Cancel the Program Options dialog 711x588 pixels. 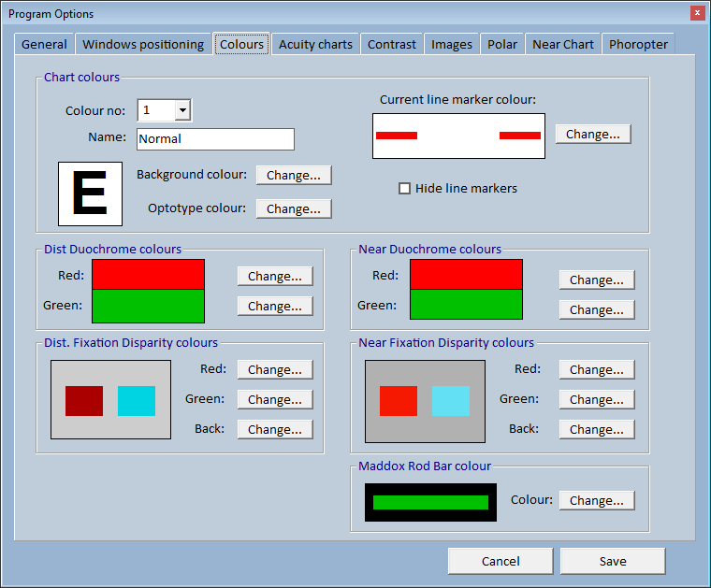[501, 561]
